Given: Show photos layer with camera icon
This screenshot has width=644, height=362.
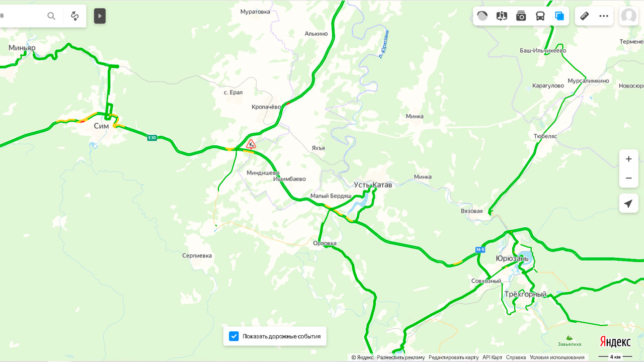Looking at the screenshot, I should click(521, 16).
